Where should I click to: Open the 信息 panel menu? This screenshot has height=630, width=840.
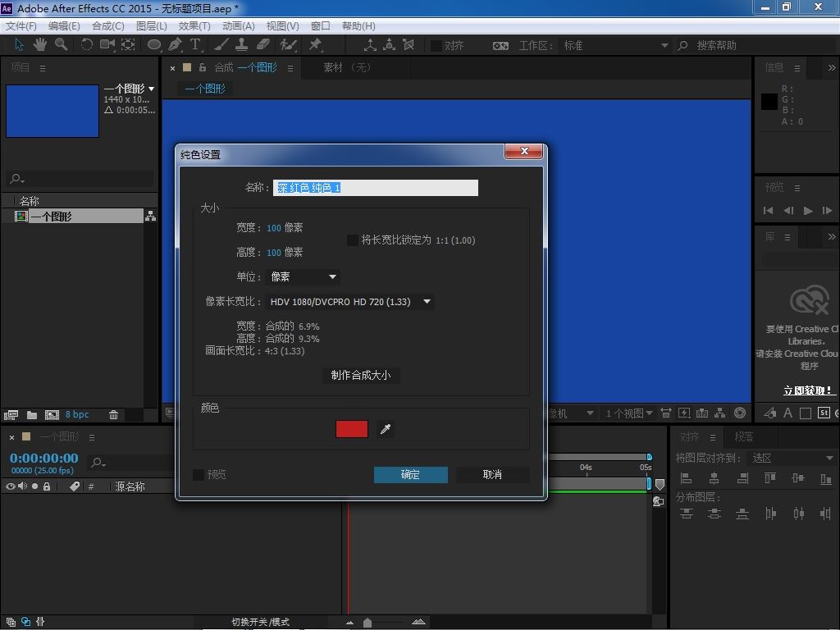click(x=797, y=68)
